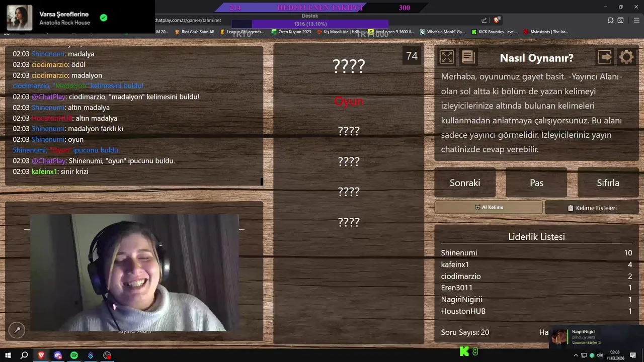644x362 pixels.
Task: Switch to the AI Kelime tab
Action: click(x=489, y=207)
